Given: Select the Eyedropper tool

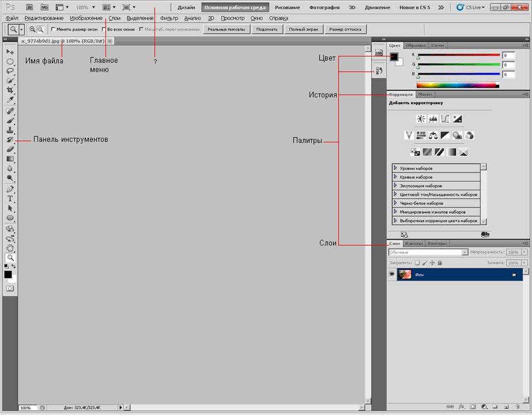Looking at the screenshot, I should [10, 100].
